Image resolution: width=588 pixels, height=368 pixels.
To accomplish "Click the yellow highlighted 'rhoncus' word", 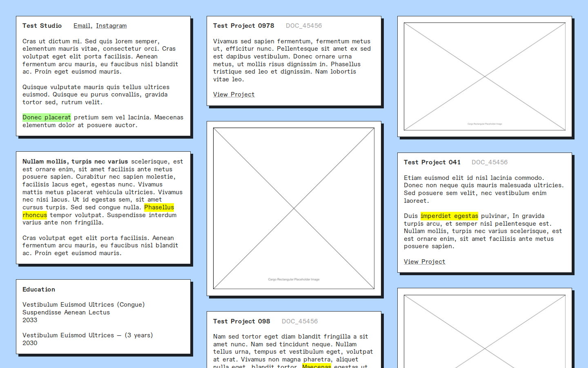I will pyautogui.click(x=35, y=215).
